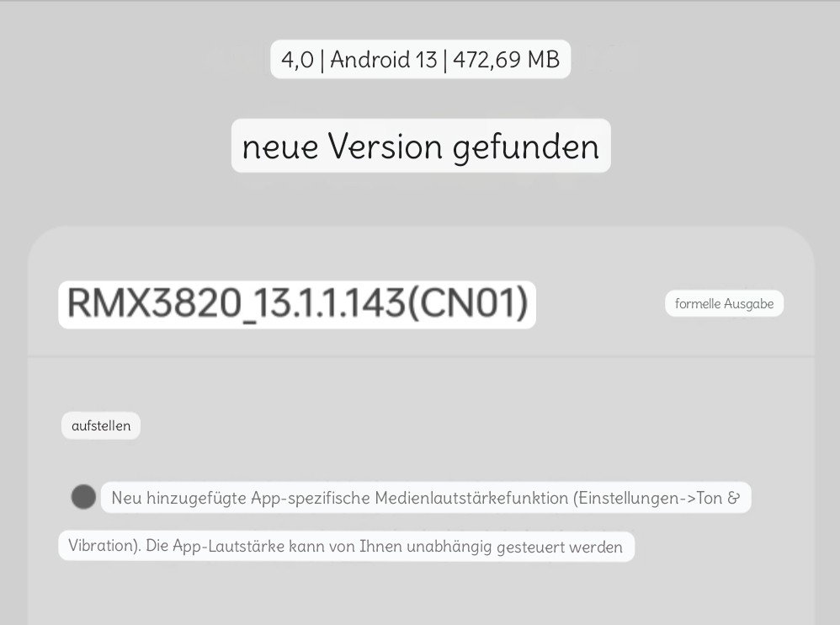Tap the word 'gefunden' in the heading
This screenshot has height=625, width=840.
tap(526, 146)
